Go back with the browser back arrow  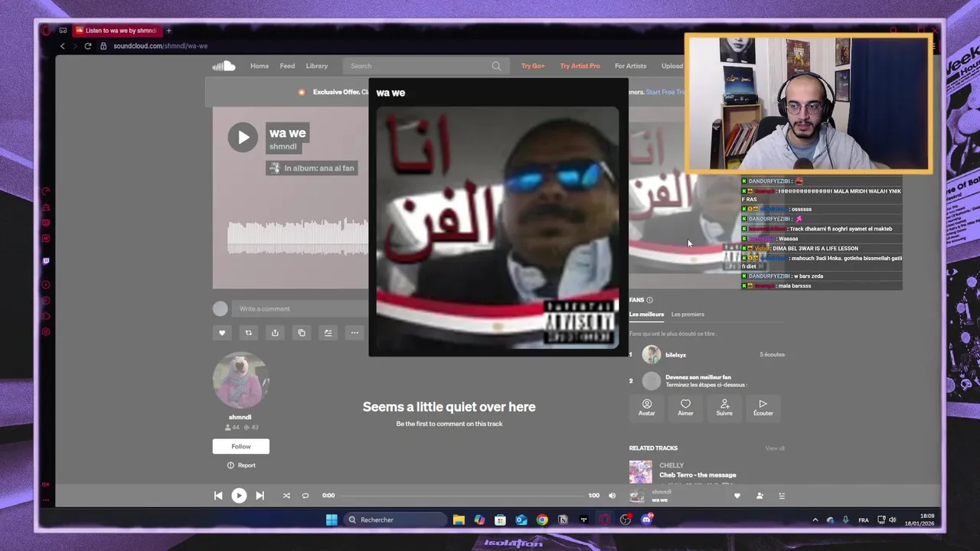[x=63, y=46]
